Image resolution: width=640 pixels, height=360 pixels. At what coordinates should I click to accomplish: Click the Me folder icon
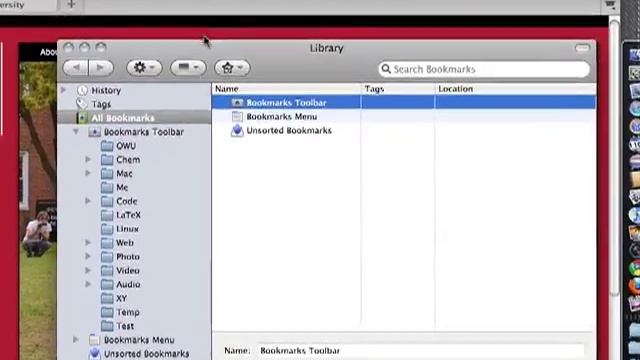pyautogui.click(x=107, y=187)
